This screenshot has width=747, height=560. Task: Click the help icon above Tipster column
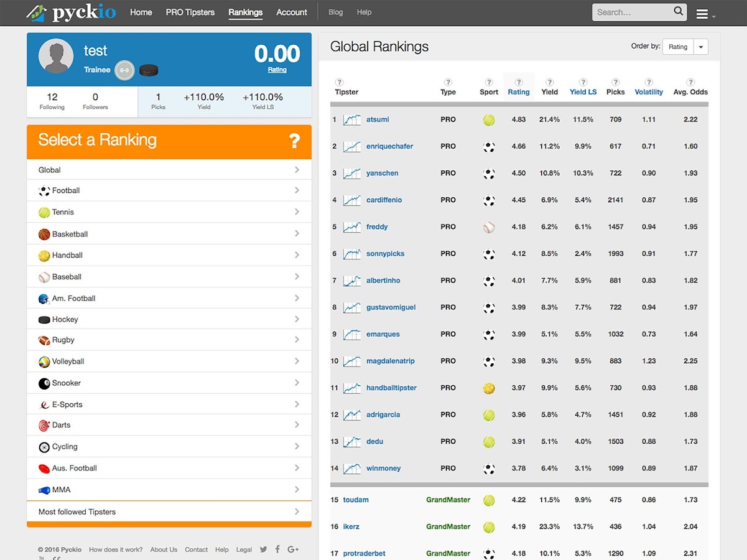coord(339,82)
